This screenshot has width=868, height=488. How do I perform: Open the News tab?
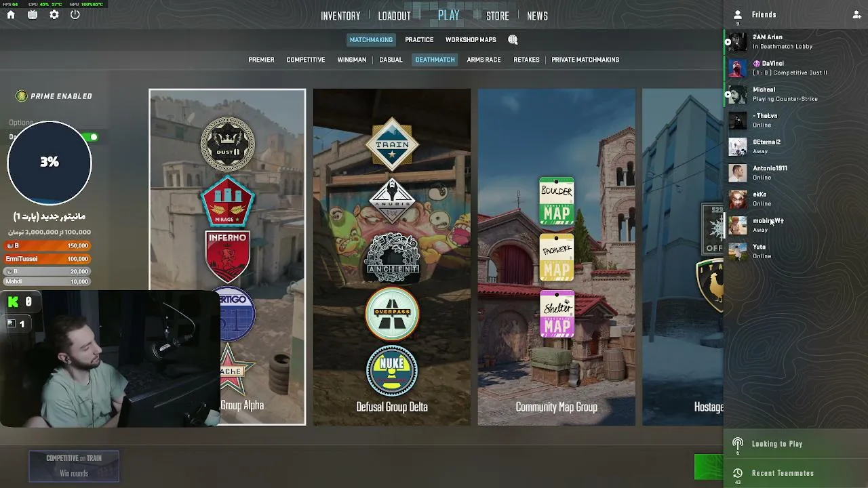pos(537,16)
